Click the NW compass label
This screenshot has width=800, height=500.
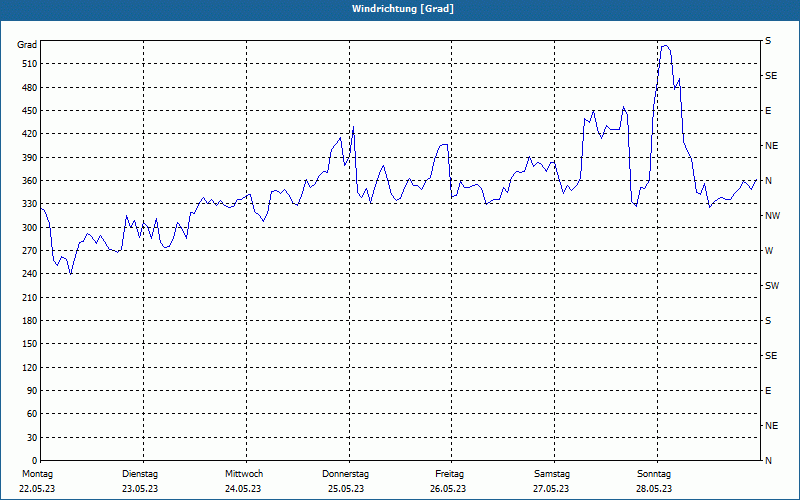click(772, 216)
